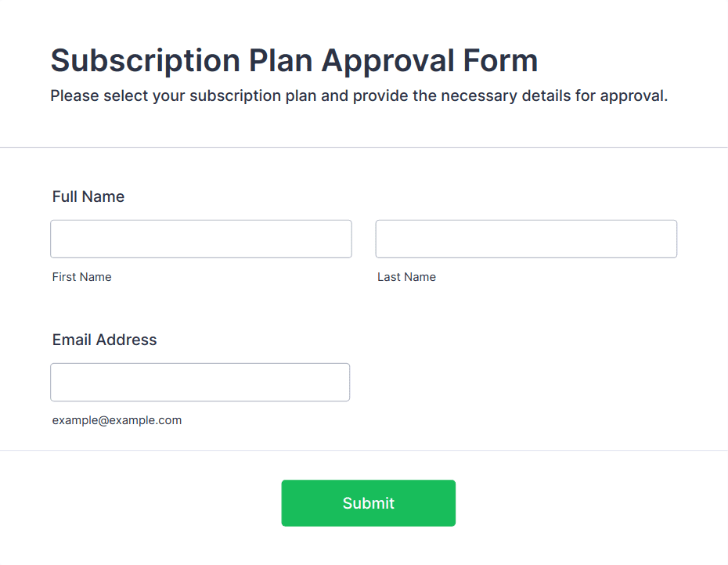728x565 pixels.
Task: Focus the Last Name text field
Action: click(526, 239)
